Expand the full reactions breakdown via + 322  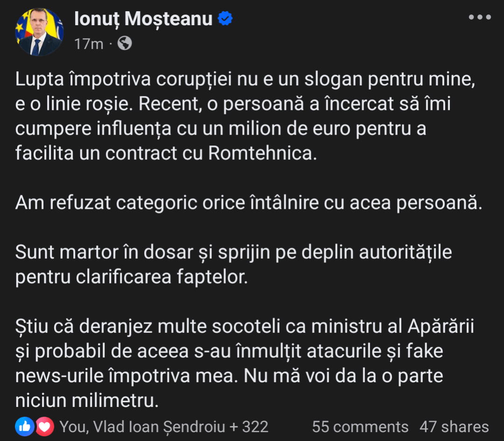(250, 426)
